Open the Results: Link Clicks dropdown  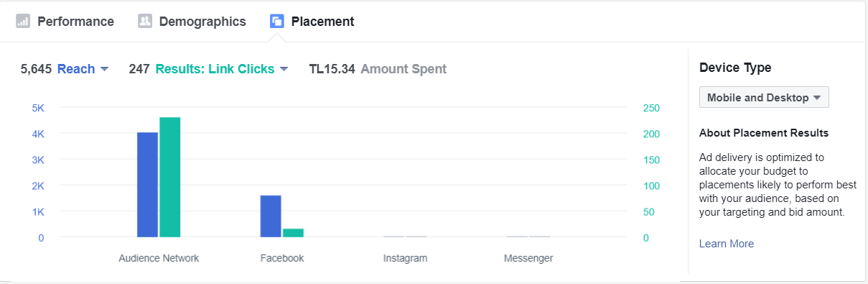[222, 69]
